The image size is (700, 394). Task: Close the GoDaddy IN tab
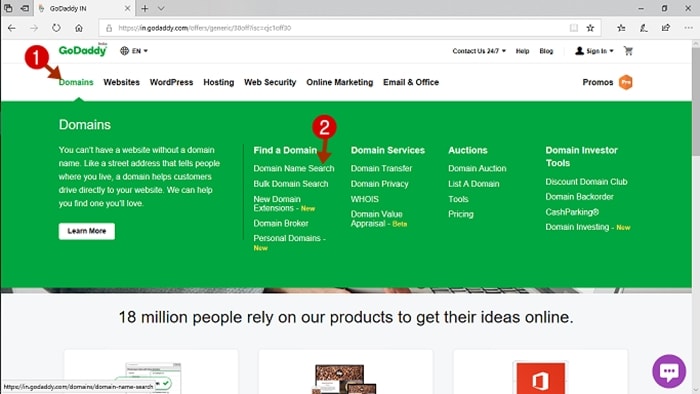127,8
